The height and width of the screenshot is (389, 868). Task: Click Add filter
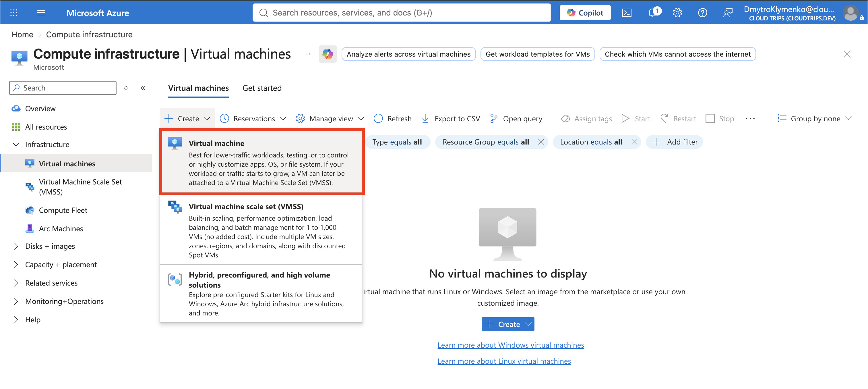pyautogui.click(x=675, y=142)
